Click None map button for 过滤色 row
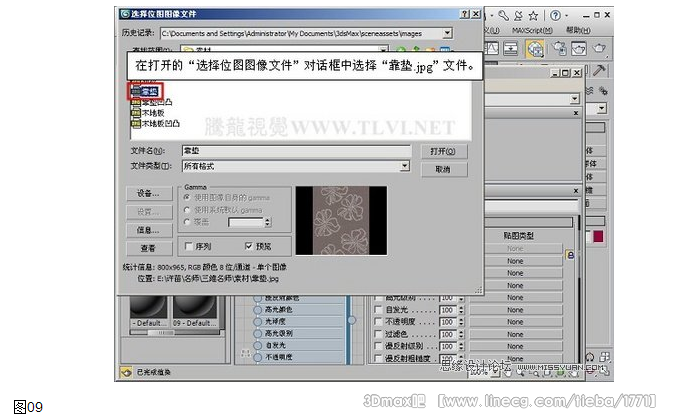The image size is (685, 418). point(515,334)
